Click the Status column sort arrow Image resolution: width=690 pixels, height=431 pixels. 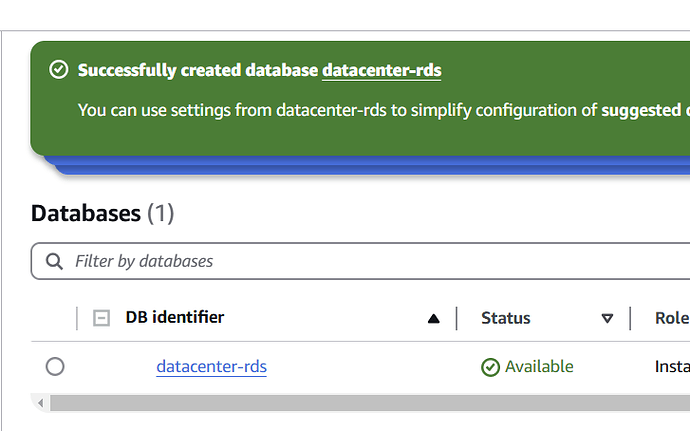[607, 319]
